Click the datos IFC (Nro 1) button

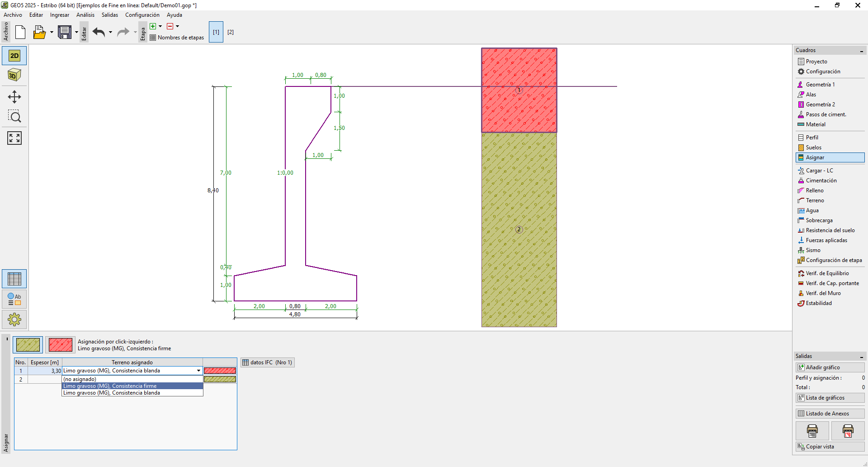pos(268,362)
